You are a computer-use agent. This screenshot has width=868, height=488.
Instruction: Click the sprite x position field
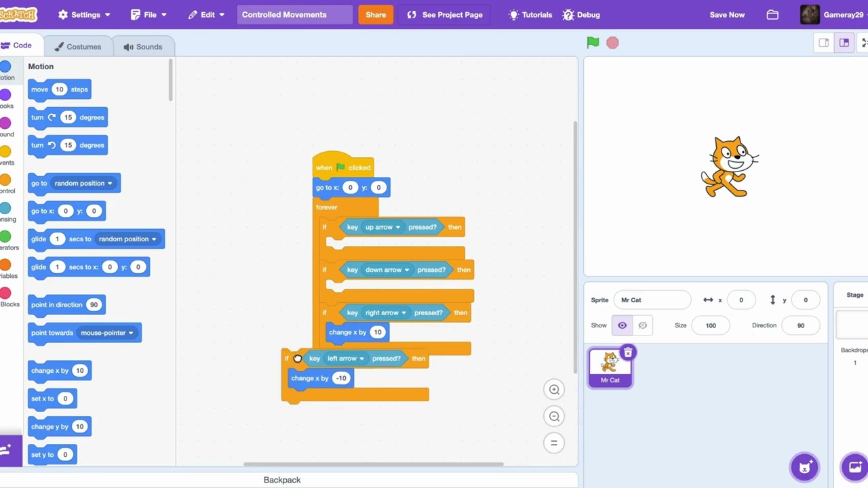tap(741, 300)
